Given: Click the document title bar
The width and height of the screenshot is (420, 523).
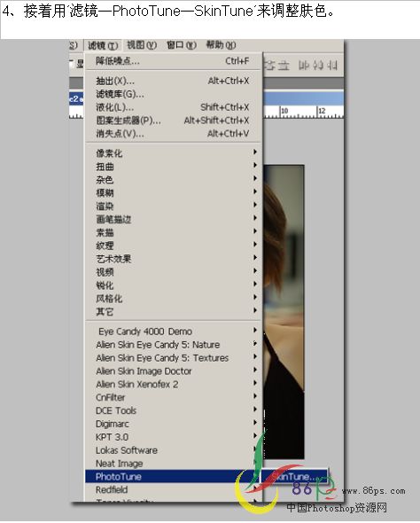Looking at the screenshot, I should pos(303,98).
